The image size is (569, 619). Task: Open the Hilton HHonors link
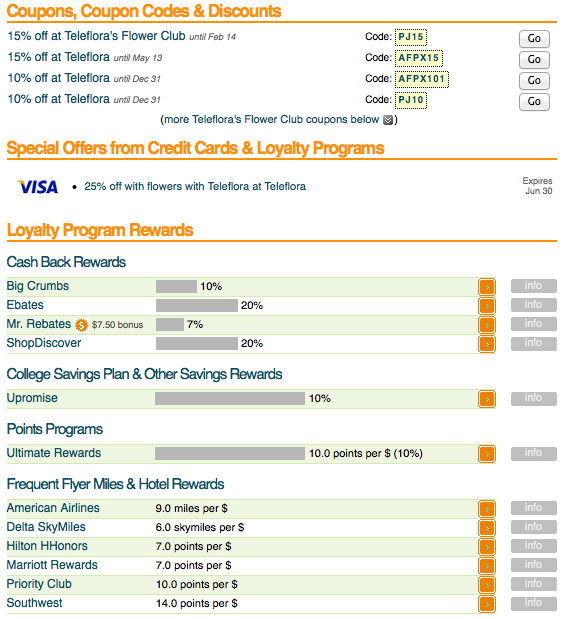[x=47, y=546]
